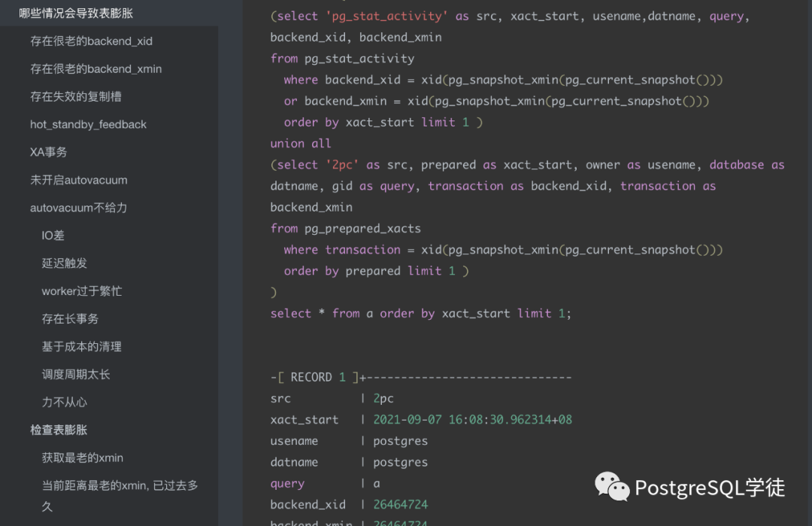This screenshot has height=526, width=812.
Task: Click the 'order by xact_start limit 1 )' line
Action: coord(383,123)
